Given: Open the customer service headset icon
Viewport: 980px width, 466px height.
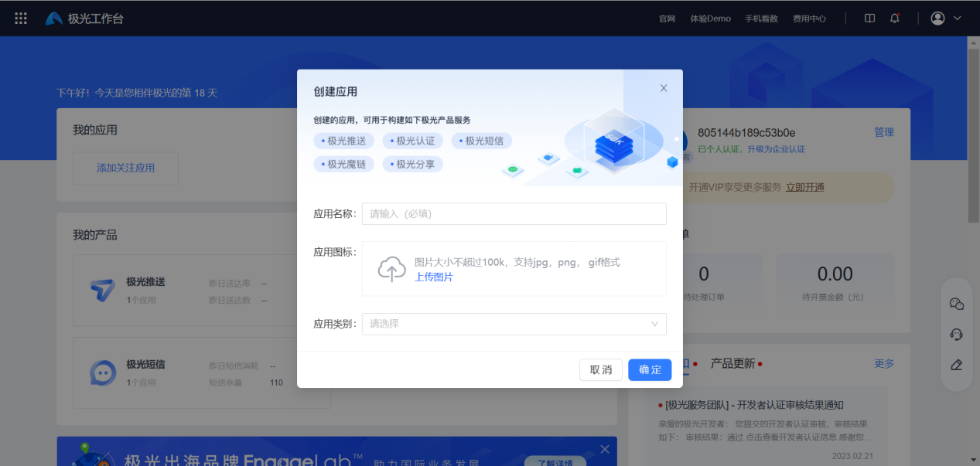Looking at the screenshot, I should 957,335.
